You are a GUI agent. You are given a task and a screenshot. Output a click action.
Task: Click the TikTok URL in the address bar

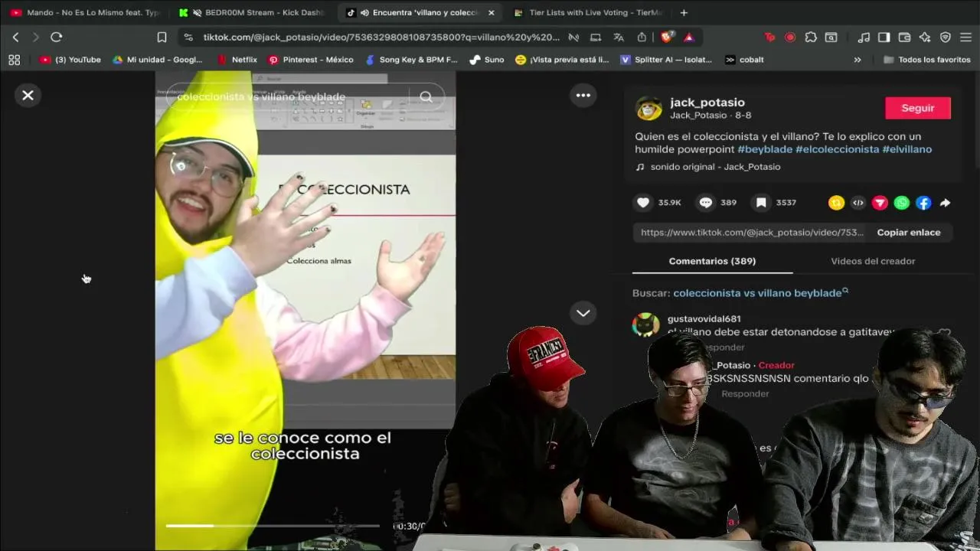pyautogui.click(x=381, y=37)
